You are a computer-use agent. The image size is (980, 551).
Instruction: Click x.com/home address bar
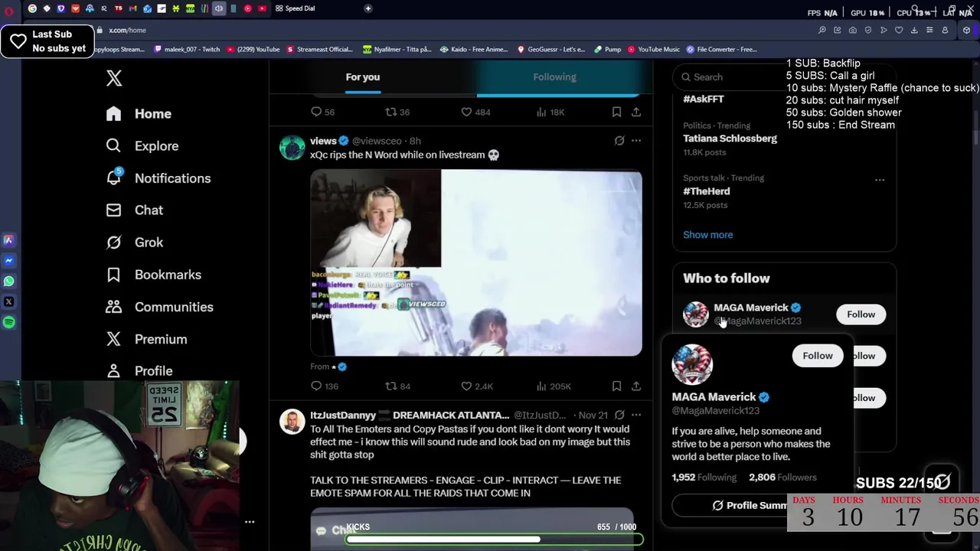pyautogui.click(x=127, y=30)
